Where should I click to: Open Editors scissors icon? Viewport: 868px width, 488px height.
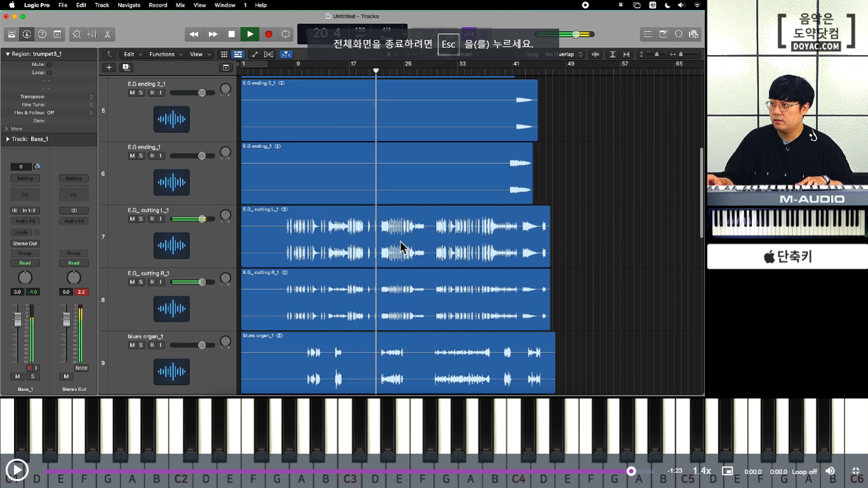(107, 34)
